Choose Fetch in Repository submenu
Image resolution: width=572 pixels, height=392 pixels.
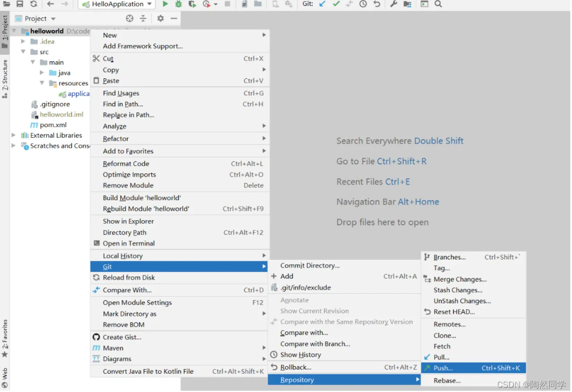click(x=474, y=346)
